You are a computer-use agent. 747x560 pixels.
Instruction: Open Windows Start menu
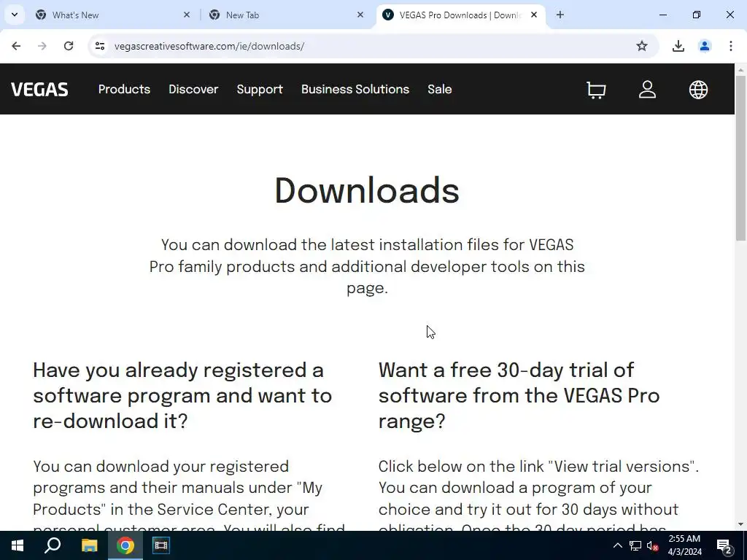pos(18,545)
